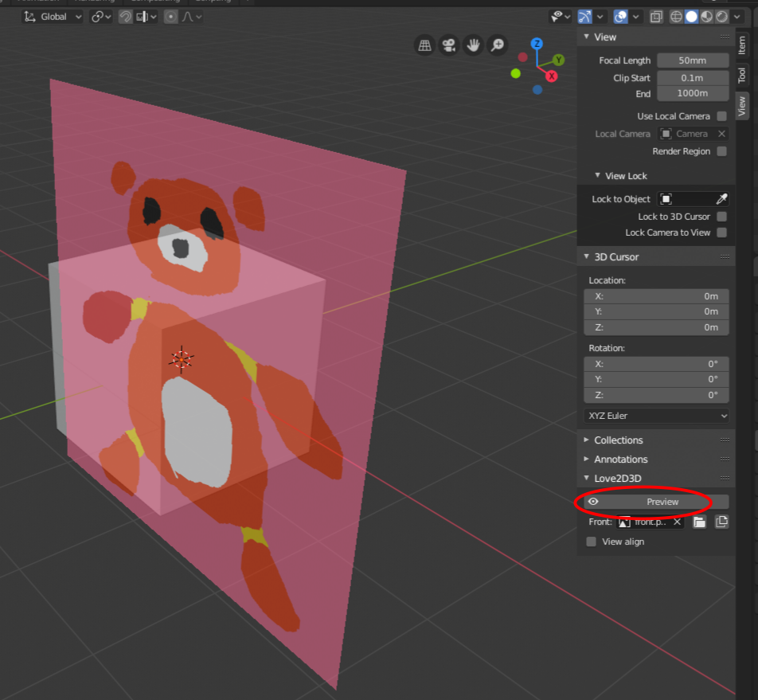Viewport: 758px width, 700px height.
Task: Expand the Collections panel
Action: 586,440
